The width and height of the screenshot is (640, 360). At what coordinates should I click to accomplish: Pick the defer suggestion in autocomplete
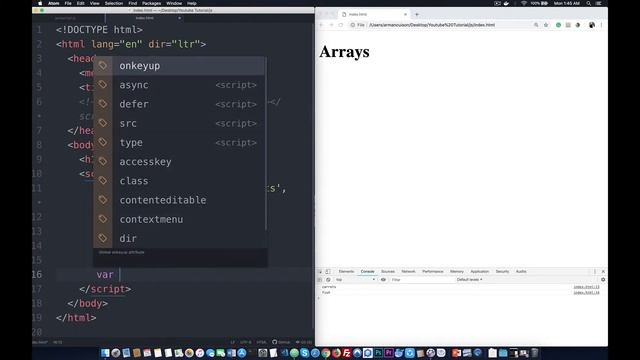(x=179, y=104)
